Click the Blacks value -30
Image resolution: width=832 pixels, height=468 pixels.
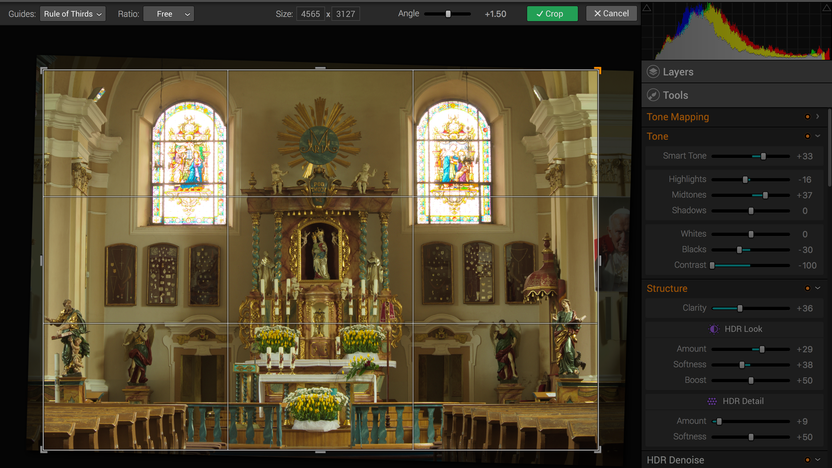(x=805, y=249)
